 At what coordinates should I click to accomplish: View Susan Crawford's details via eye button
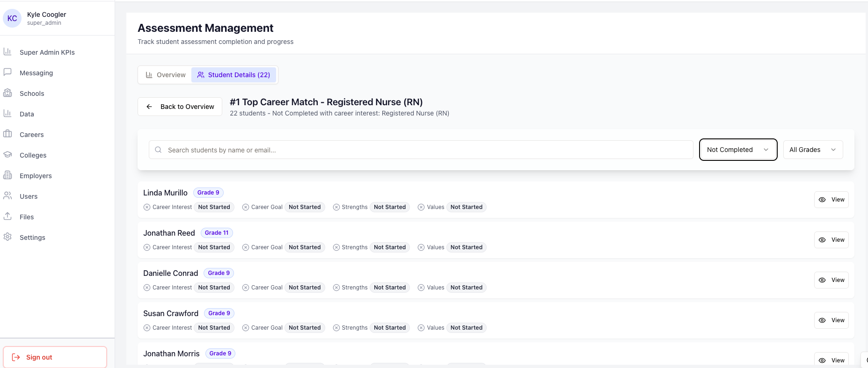pos(831,320)
